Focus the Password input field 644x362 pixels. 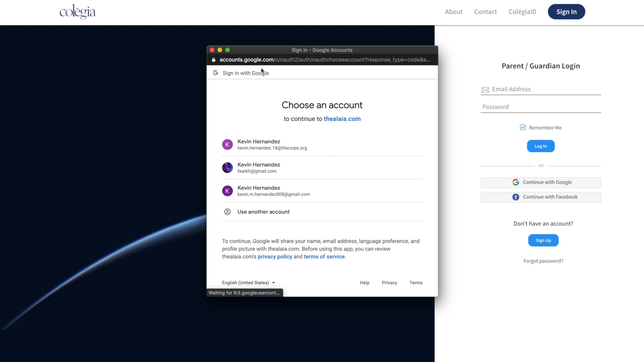coord(541,107)
